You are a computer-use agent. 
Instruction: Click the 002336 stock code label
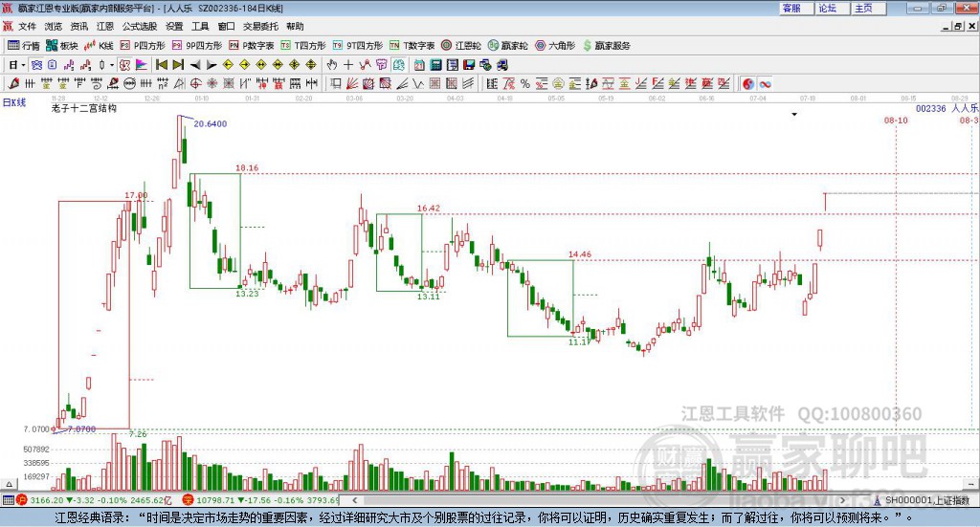click(931, 109)
